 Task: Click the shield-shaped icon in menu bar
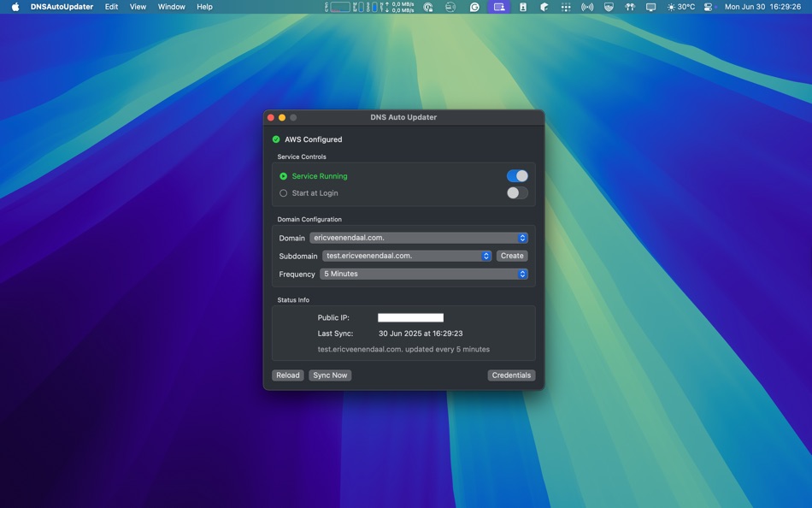pos(609,7)
